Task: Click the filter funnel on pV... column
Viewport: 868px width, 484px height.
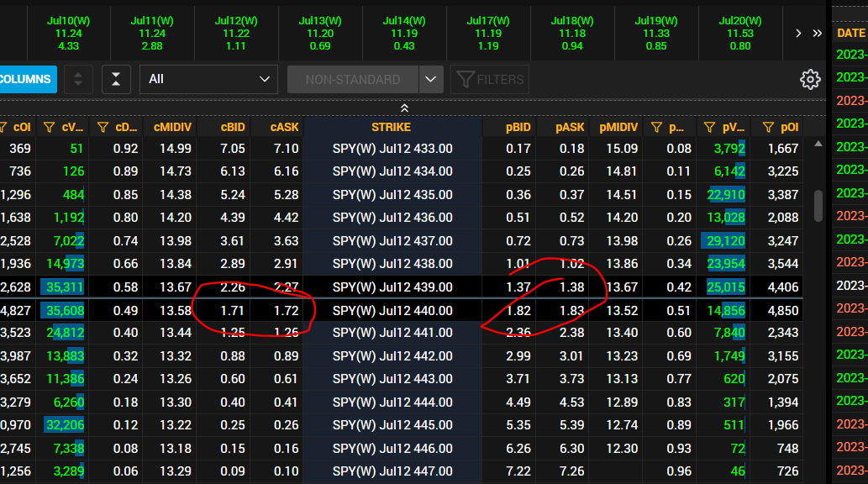Action: tap(709, 128)
